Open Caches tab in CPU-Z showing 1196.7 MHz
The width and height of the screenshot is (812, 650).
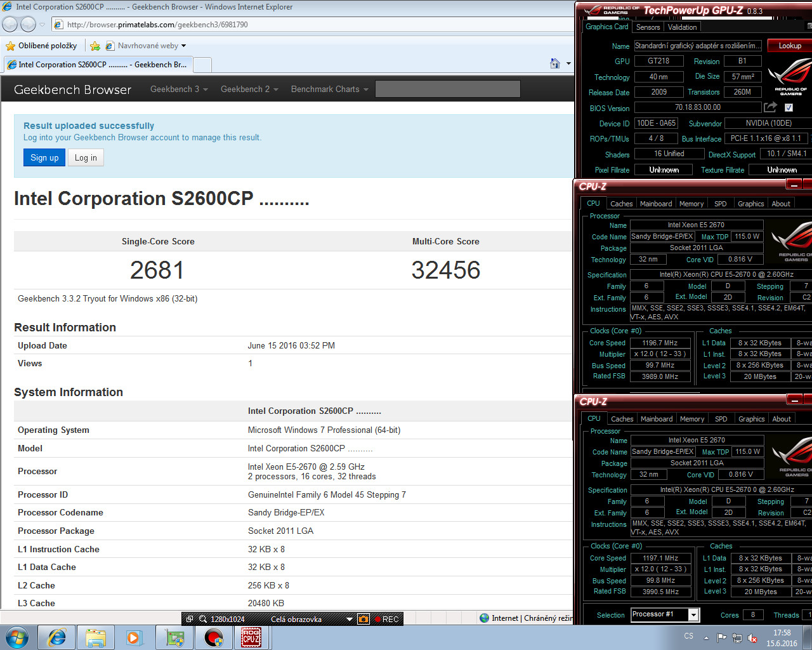(x=621, y=204)
